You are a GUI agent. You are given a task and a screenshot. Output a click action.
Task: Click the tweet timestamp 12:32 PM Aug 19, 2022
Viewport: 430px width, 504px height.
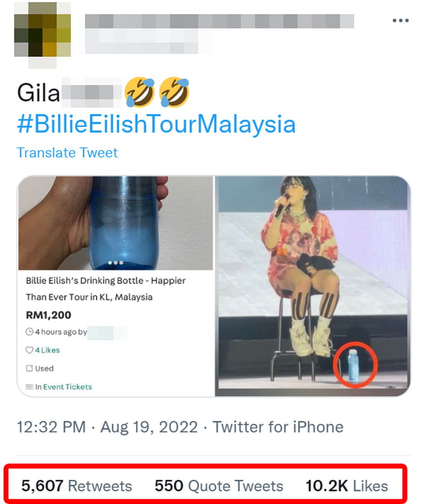(107, 427)
